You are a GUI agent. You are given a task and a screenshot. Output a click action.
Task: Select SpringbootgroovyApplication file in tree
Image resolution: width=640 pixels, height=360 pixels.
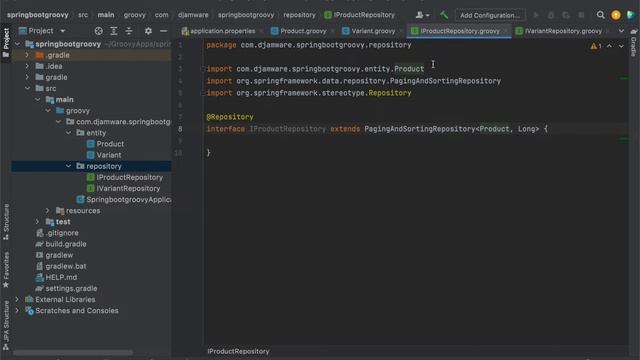click(124, 200)
